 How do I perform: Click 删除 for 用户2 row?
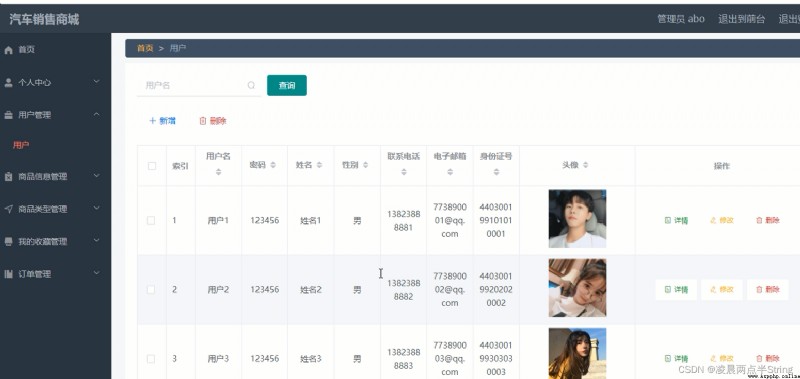click(x=768, y=290)
